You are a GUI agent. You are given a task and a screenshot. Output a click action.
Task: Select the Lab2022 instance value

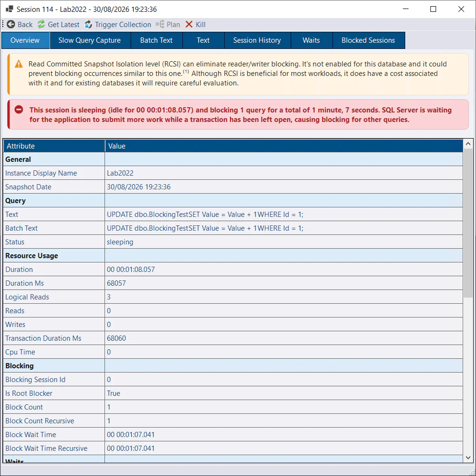[x=120, y=173]
